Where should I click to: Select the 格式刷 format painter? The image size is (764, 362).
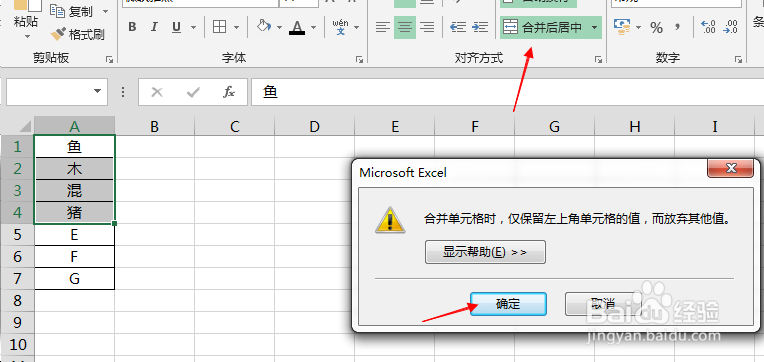[78, 34]
